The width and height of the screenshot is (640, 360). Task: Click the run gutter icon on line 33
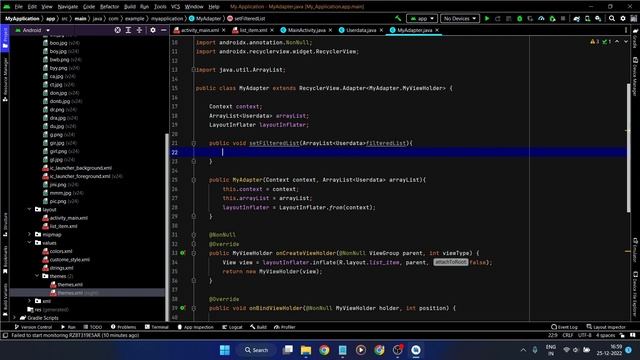coord(182,253)
